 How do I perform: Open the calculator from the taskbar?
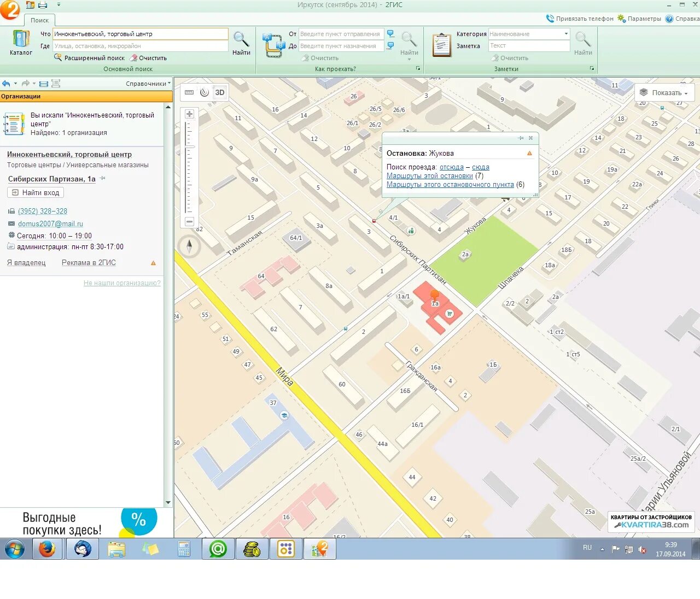pos(184,549)
